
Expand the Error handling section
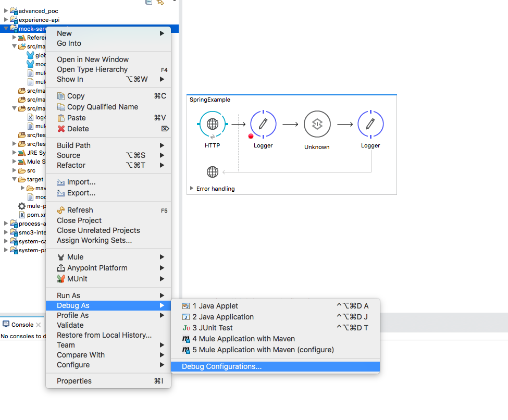click(x=191, y=188)
